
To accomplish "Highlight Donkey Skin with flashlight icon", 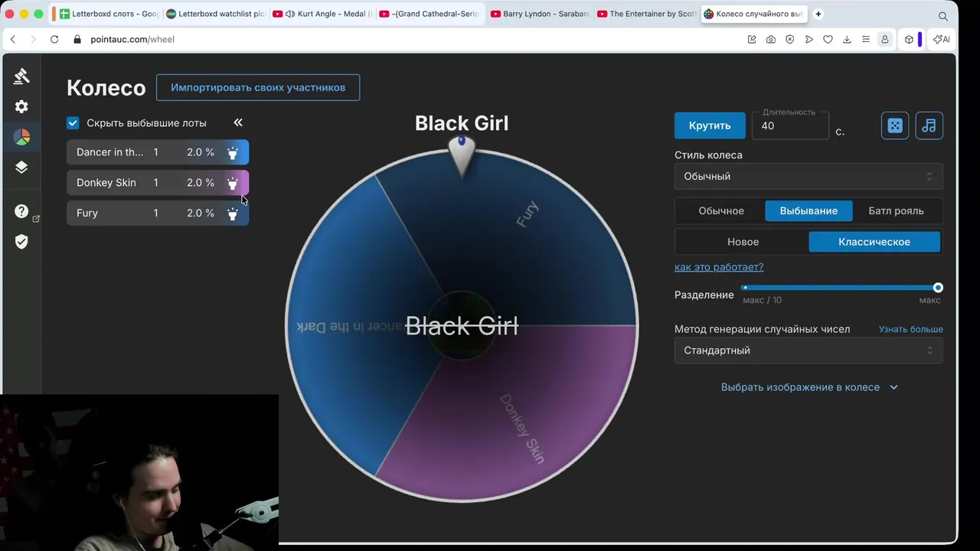I will (233, 183).
